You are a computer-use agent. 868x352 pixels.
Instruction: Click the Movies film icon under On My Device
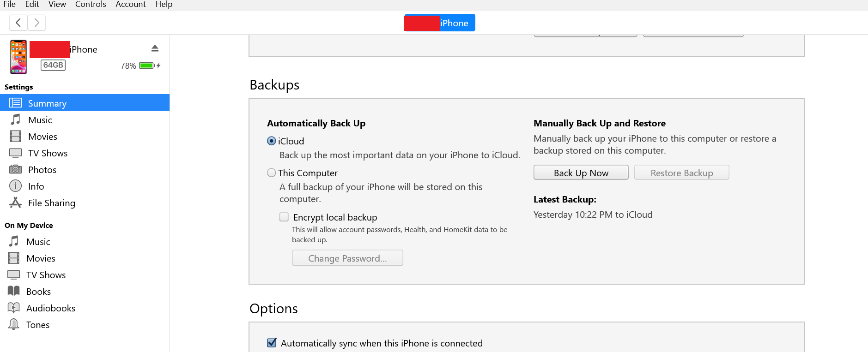(x=14, y=258)
